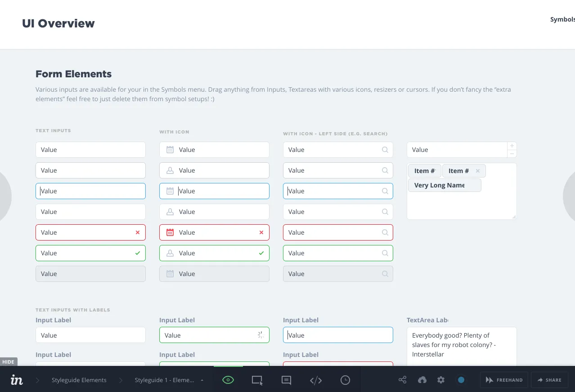Remove the second Item # tag via its x
The image size is (575, 392).
click(478, 171)
